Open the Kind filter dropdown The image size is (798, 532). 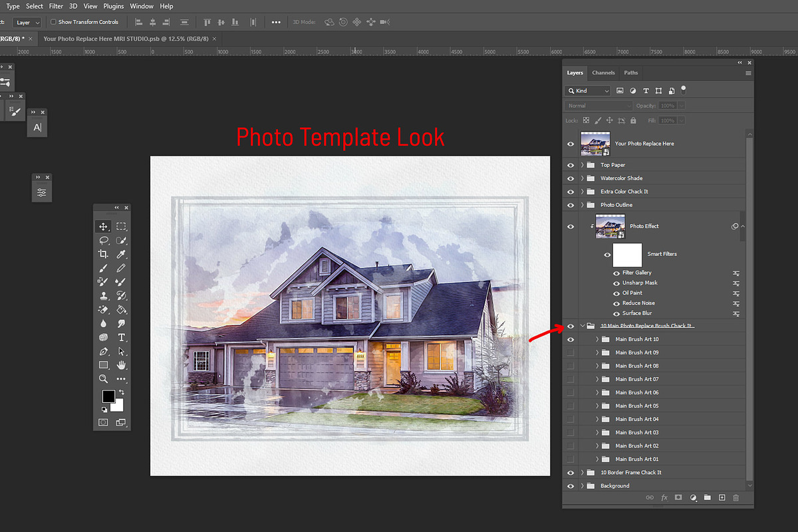[x=588, y=90]
